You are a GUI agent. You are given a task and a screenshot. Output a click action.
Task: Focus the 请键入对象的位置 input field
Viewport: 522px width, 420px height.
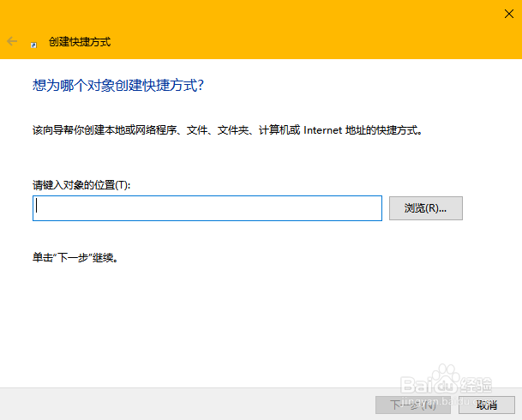click(x=207, y=208)
